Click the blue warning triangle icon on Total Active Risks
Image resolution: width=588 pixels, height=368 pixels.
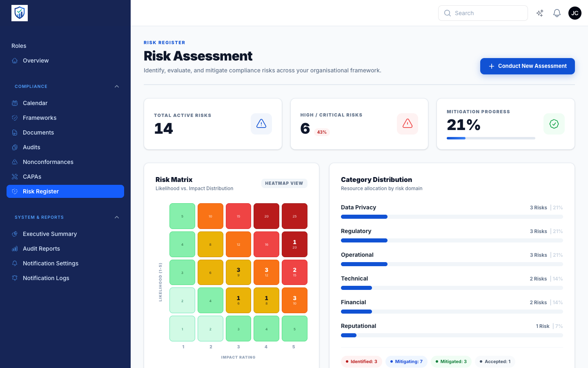point(261,123)
